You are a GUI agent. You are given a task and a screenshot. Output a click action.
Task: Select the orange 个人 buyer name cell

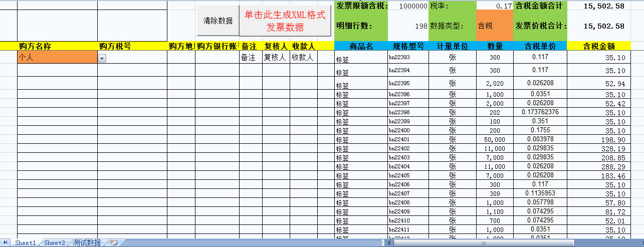click(57, 58)
